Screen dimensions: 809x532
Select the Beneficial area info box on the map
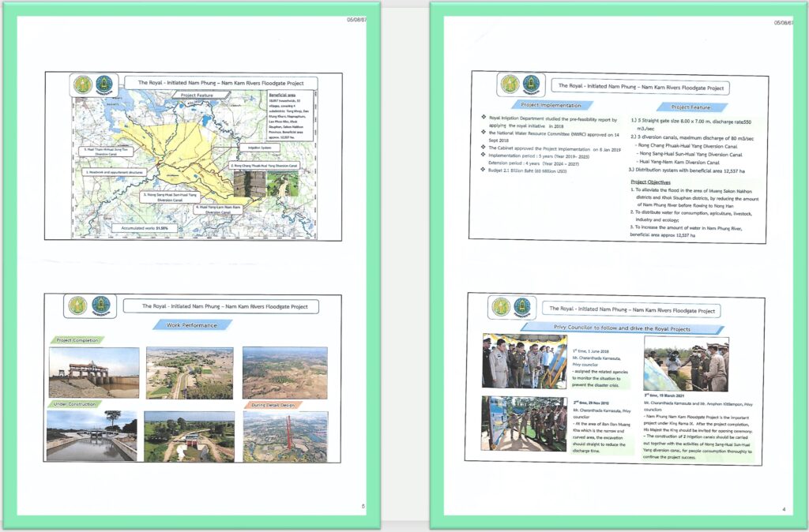coord(288,117)
